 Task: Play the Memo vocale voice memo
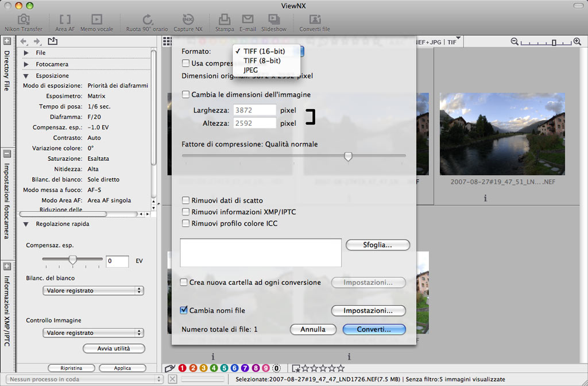[96, 23]
